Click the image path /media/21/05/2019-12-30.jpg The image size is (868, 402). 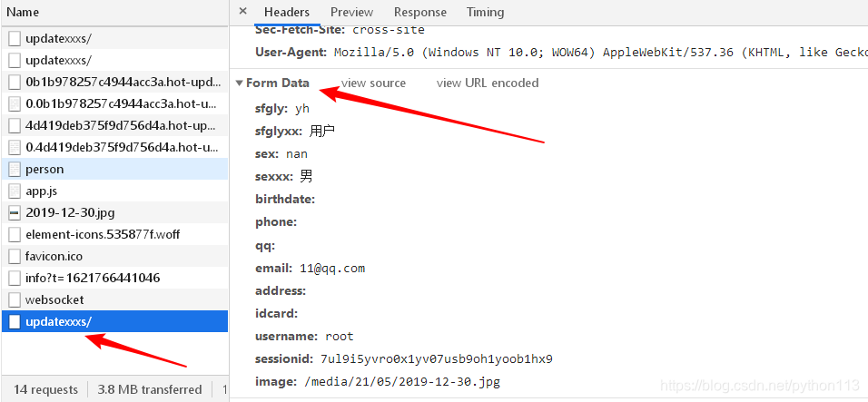pyautogui.click(x=401, y=381)
